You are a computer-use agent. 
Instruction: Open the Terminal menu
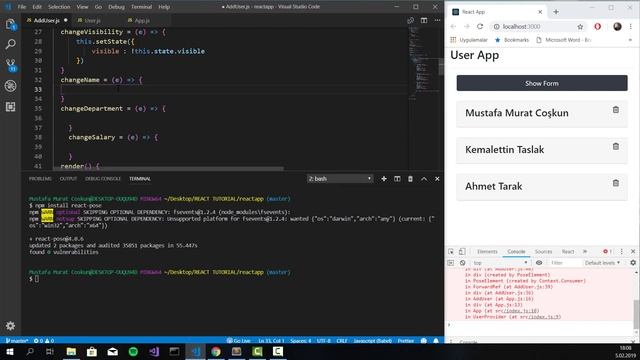(141, 7)
